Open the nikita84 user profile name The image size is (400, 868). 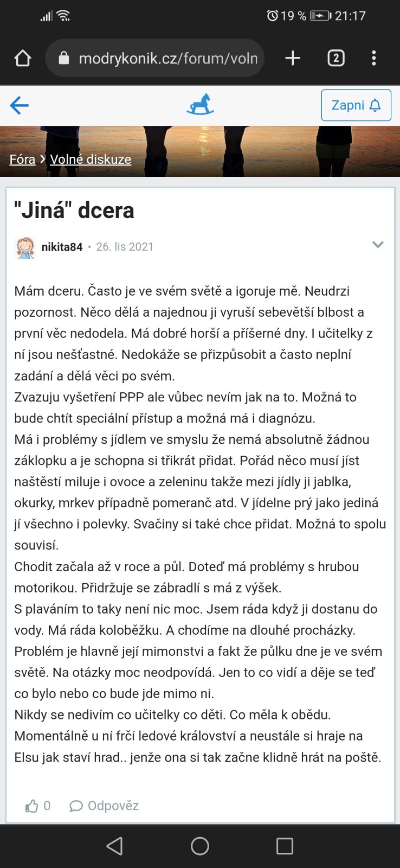(x=62, y=247)
